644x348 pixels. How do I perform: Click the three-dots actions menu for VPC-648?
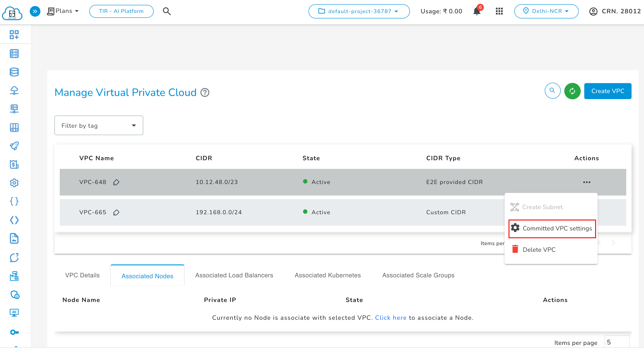coord(586,182)
